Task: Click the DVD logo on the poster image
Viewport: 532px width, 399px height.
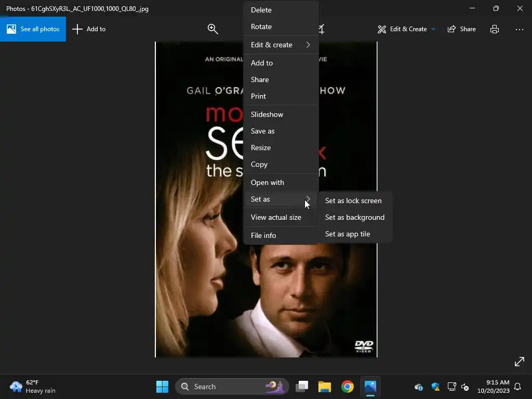Action: click(x=364, y=347)
